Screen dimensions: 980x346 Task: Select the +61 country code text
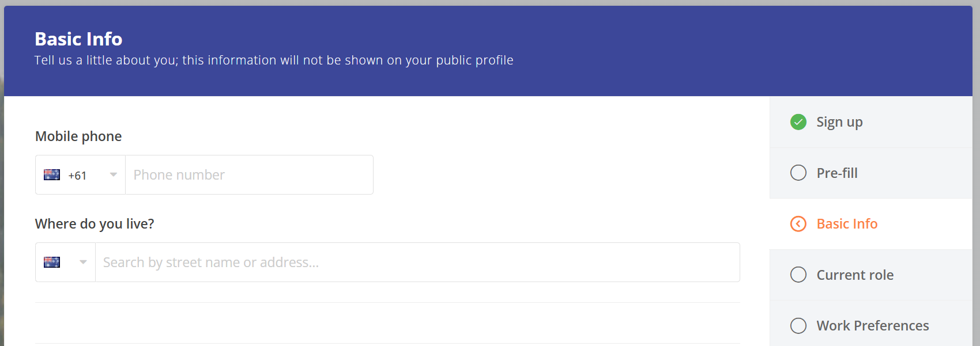tap(77, 176)
